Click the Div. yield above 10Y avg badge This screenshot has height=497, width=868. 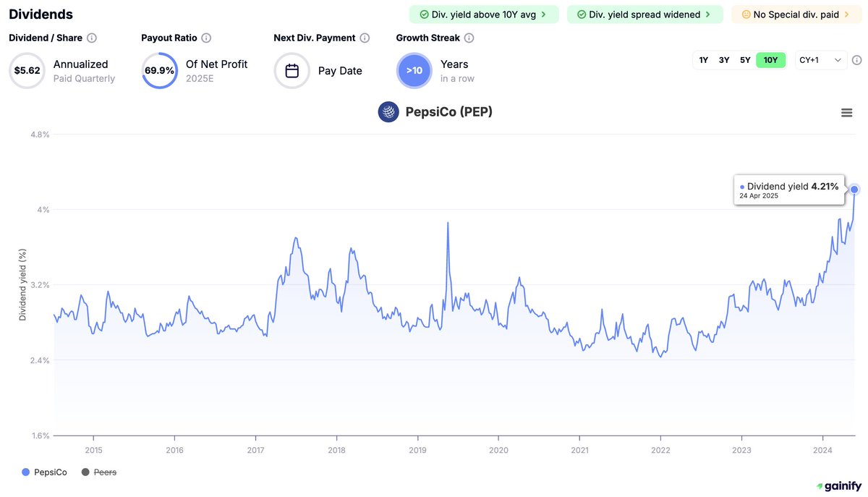(484, 14)
